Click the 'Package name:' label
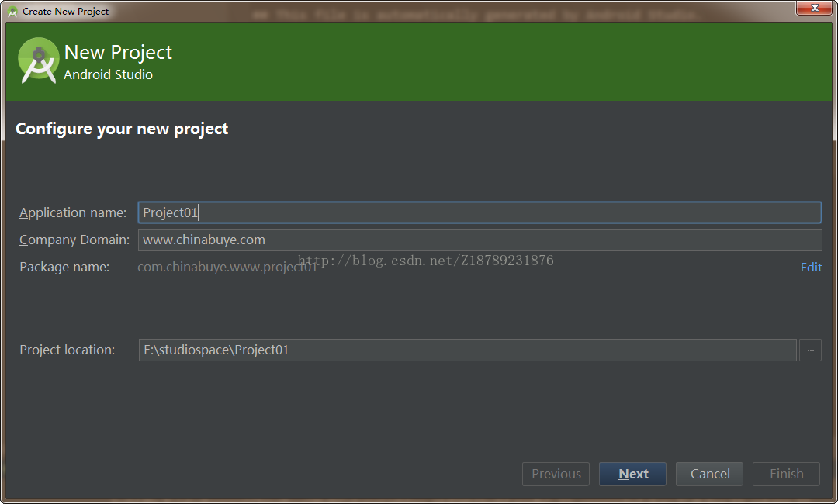838x504 pixels. tap(64, 267)
